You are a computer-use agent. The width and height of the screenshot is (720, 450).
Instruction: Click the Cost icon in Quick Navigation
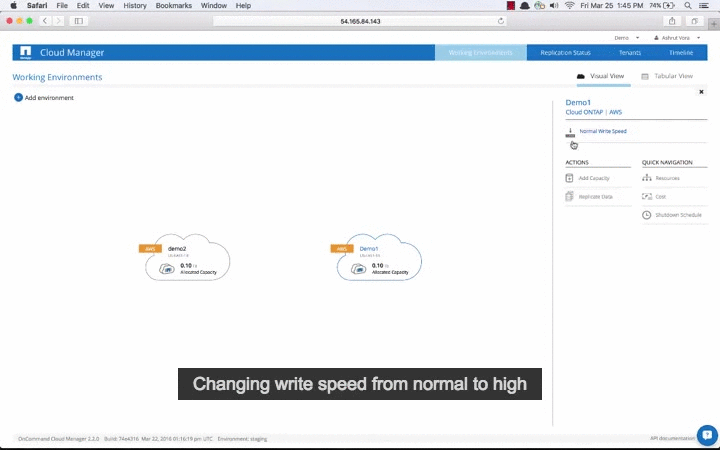tap(646, 197)
